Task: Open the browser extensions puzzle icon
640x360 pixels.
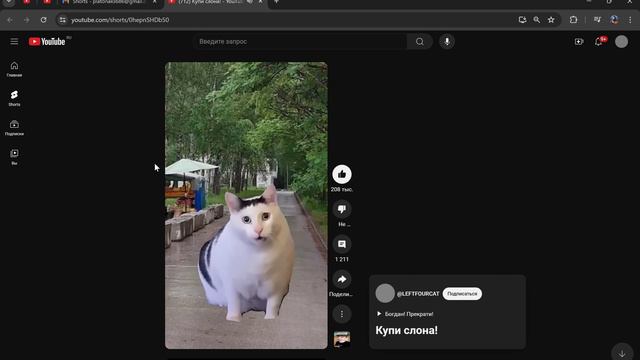Action: click(573, 20)
